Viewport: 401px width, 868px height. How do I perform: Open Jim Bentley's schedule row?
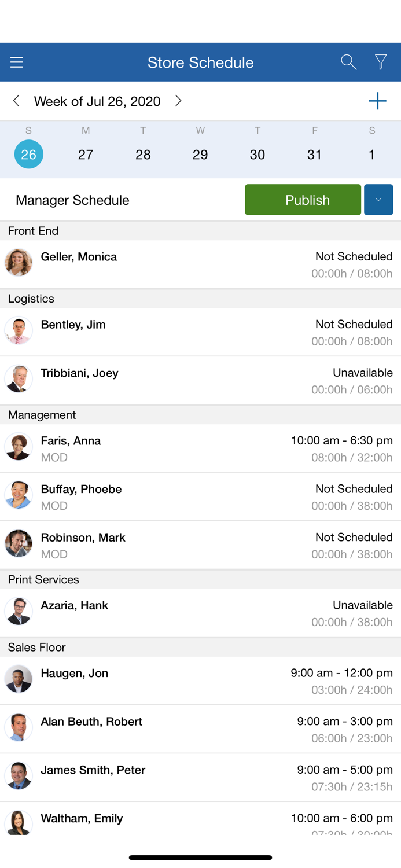[x=200, y=332]
